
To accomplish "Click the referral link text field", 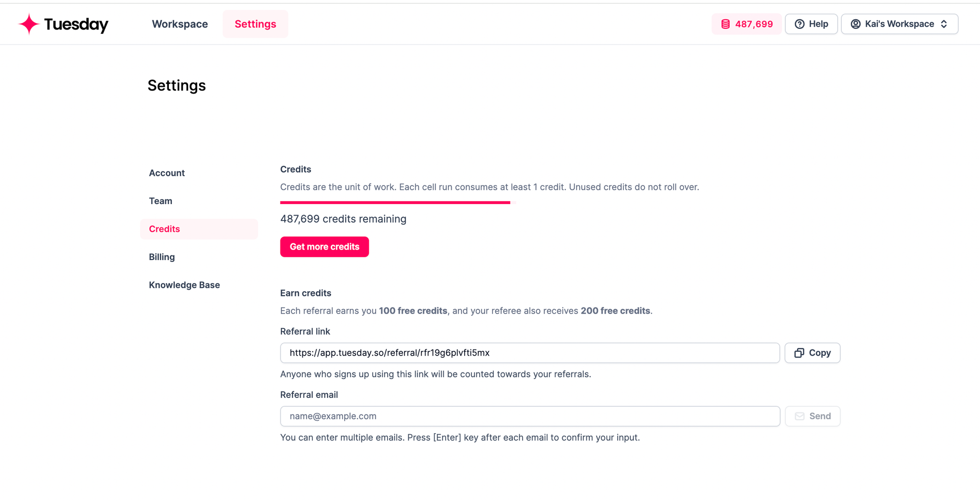I will [530, 353].
